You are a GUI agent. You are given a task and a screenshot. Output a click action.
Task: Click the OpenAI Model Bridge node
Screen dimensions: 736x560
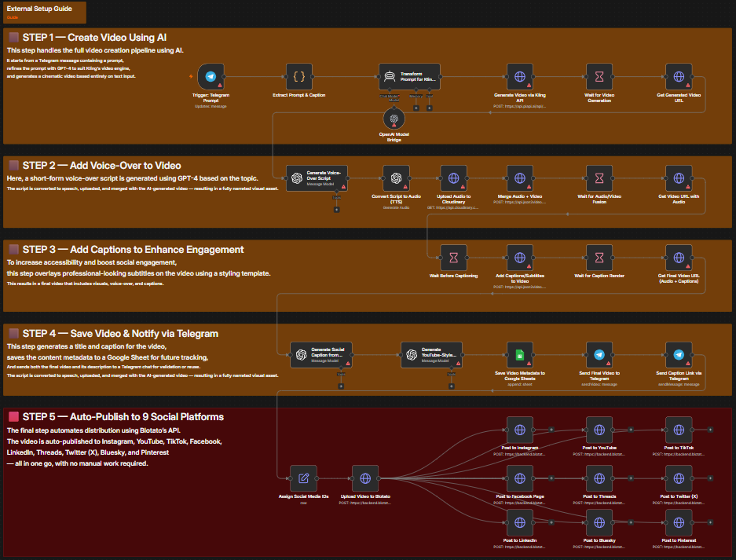click(x=394, y=119)
